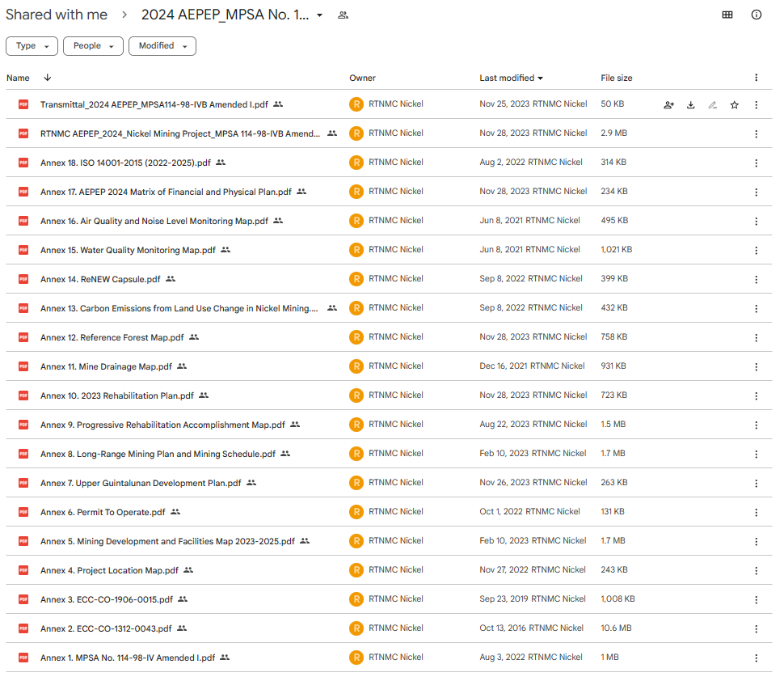Open more actions for Annex 2 row

[756, 629]
